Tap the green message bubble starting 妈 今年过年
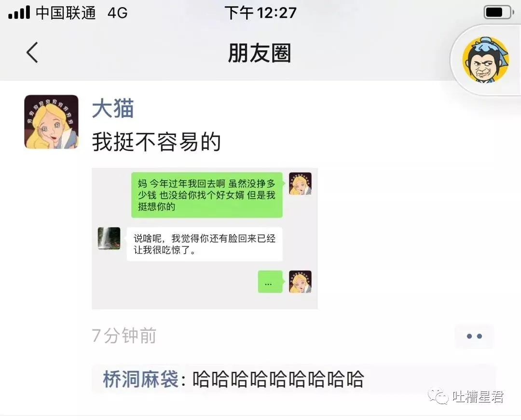The width and height of the screenshot is (521, 420). (x=207, y=195)
